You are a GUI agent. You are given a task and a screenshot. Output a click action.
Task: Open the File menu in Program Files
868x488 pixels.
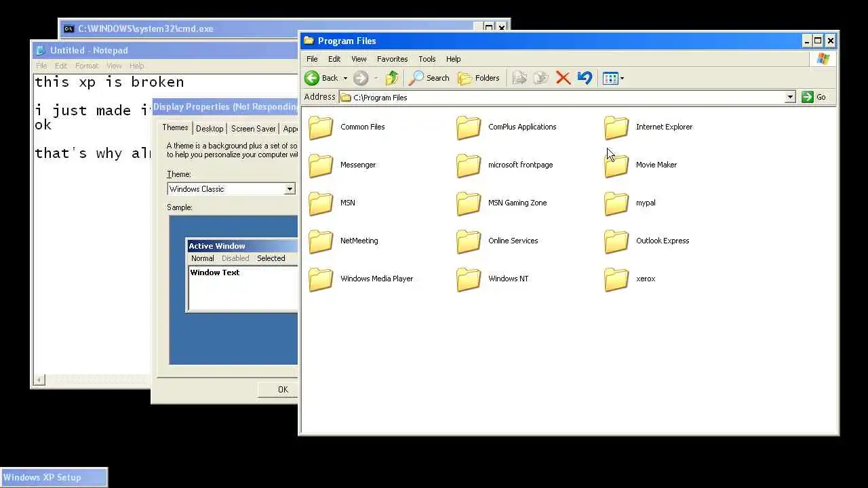312,59
